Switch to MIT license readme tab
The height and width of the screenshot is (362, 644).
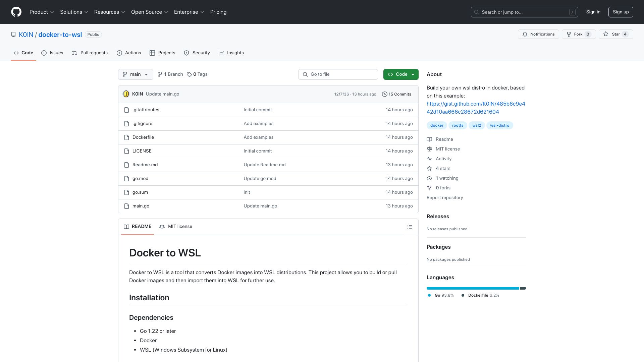click(176, 227)
